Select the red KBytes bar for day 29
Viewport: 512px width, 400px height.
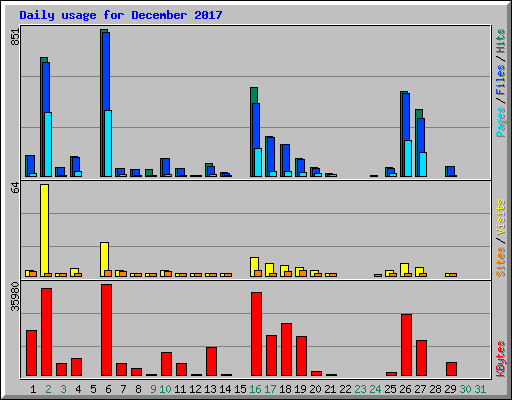(451, 369)
